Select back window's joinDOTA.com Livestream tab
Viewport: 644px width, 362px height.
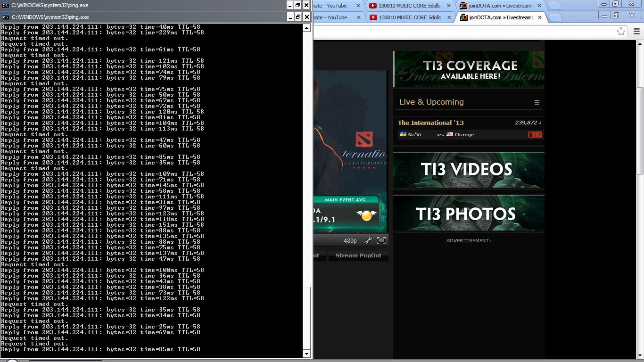(500, 6)
